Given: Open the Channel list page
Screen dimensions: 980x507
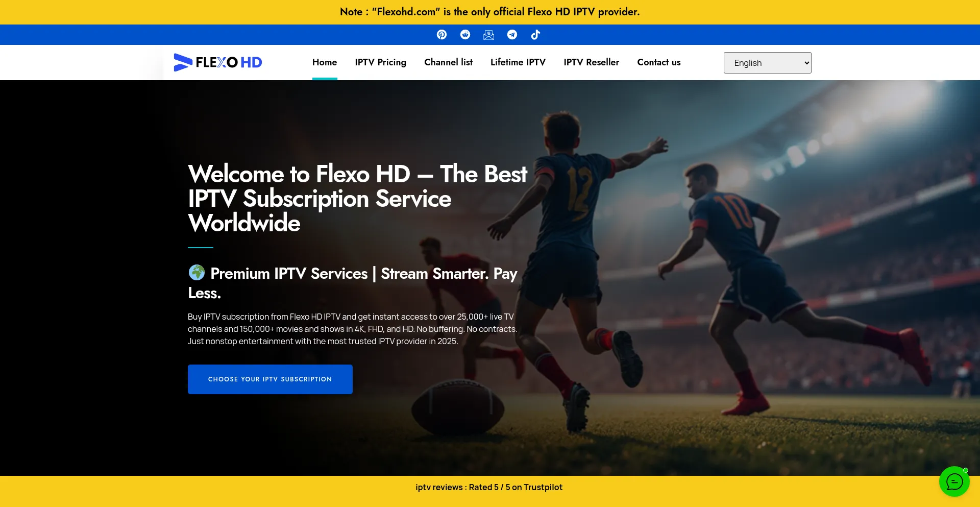Looking at the screenshot, I should coord(448,62).
